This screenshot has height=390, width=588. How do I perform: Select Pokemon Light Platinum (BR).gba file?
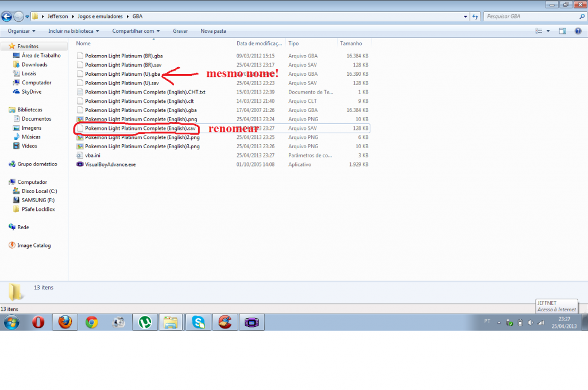pyautogui.click(x=222, y=56)
